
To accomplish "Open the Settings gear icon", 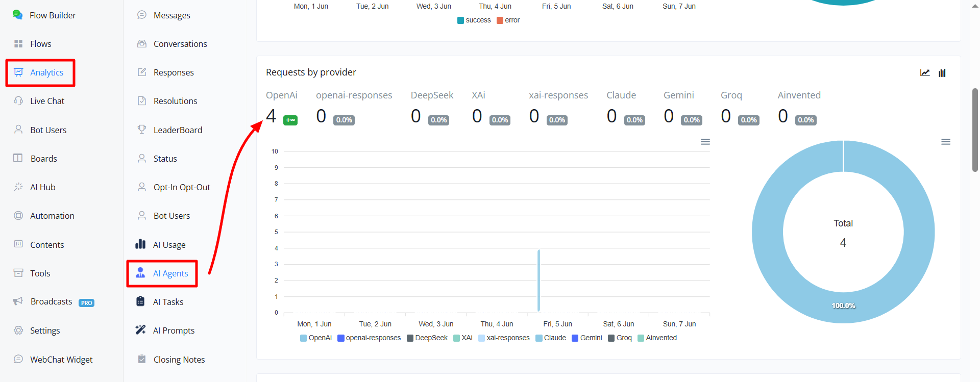I will point(18,330).
